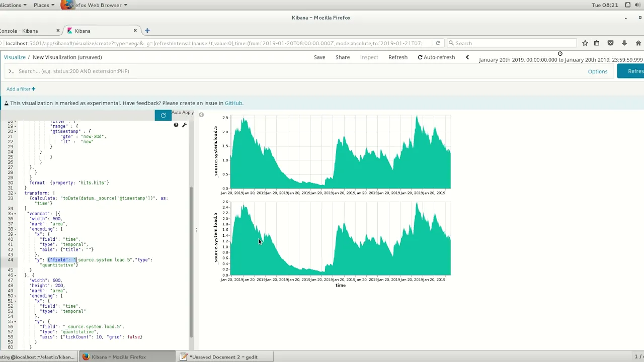
Task: Click the system tray window icon
Action: [628, 5]
